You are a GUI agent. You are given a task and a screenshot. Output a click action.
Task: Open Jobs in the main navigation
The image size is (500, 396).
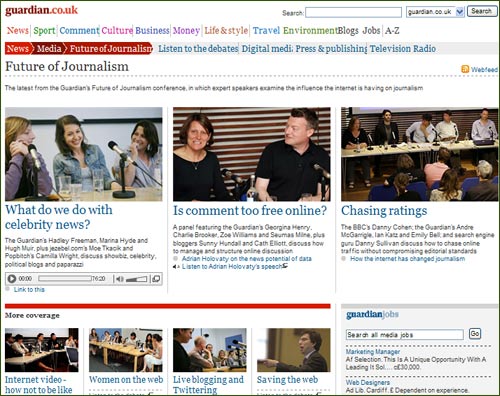coord(371,31)
